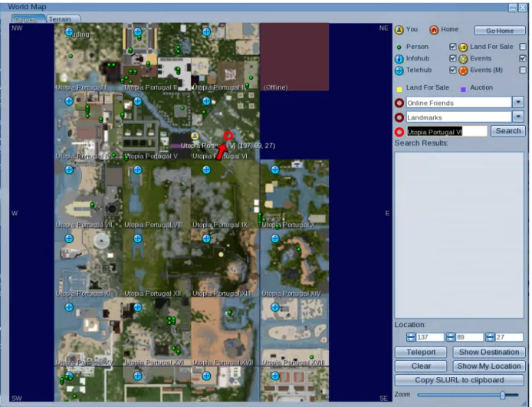
Task: Click the telehub icon in Utopia Portugal VII
Action: point(69,169)
